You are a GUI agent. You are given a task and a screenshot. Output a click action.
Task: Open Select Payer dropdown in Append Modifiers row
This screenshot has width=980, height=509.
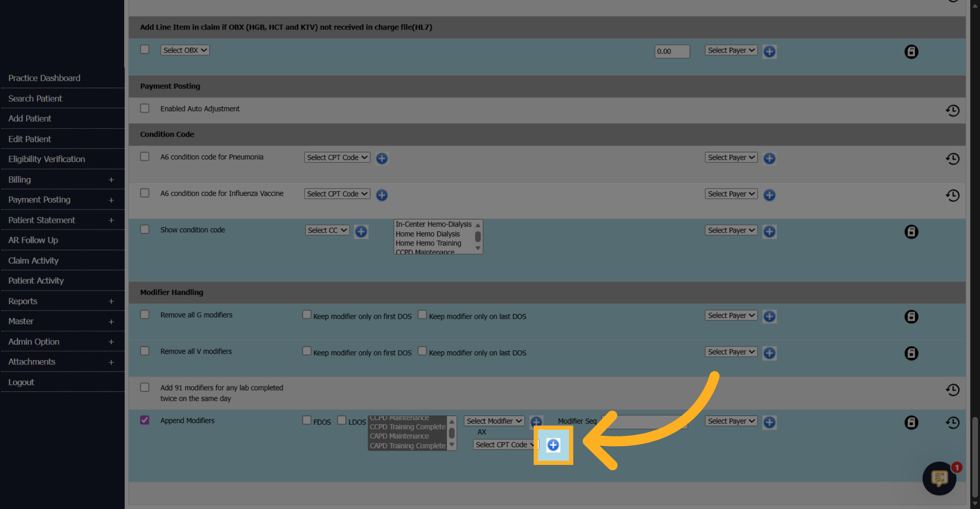point(731,421)
